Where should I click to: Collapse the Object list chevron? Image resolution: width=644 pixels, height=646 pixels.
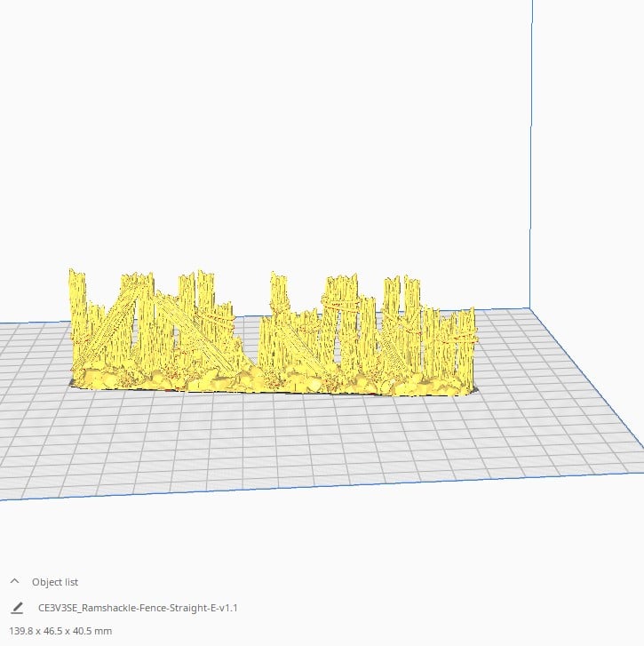[15, 581]
